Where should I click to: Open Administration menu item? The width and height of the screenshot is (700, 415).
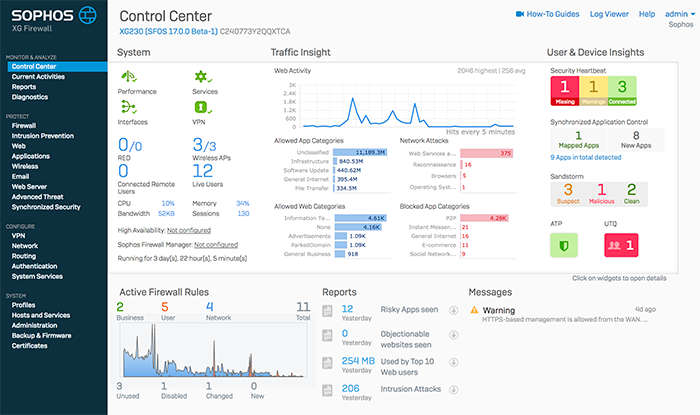[34, 325]
